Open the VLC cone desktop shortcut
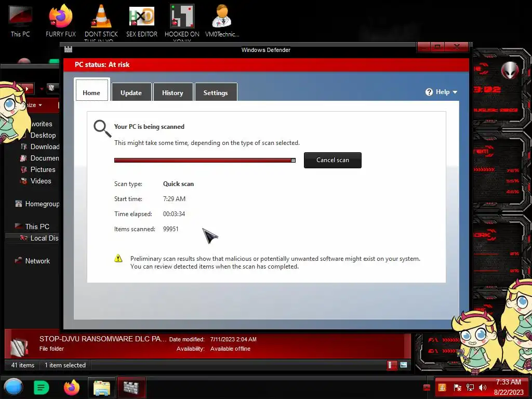The image size is (532, 399). click(x=101, y=22)
